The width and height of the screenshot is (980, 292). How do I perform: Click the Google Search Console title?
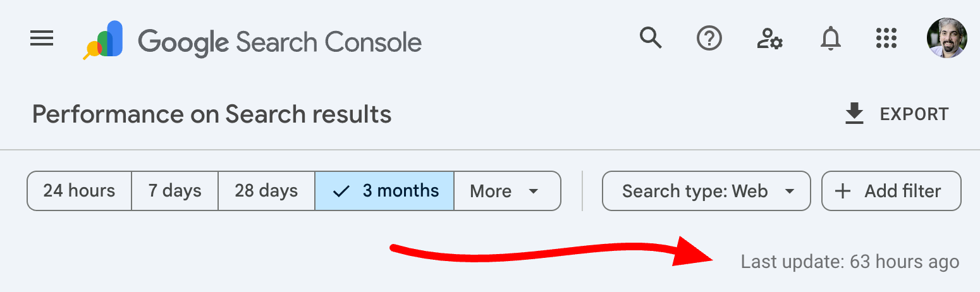(280, 42)
